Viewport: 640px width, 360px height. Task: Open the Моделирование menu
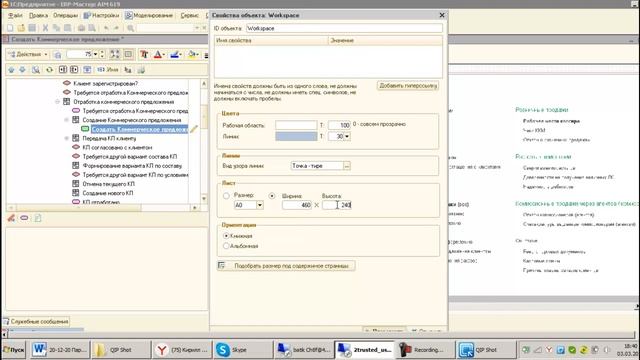point(149,16)
